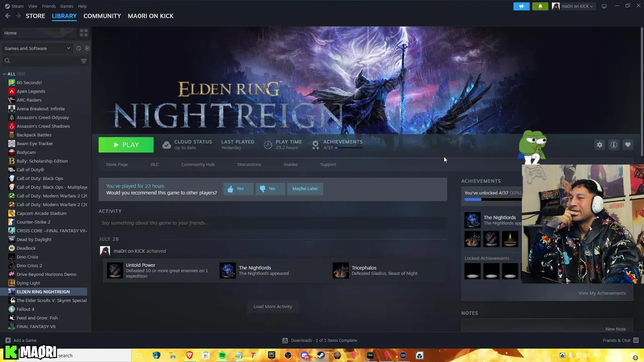Viewport: 644px width, 362px height.
Task: Switch to the STORE tab
Action: point(35,16)
